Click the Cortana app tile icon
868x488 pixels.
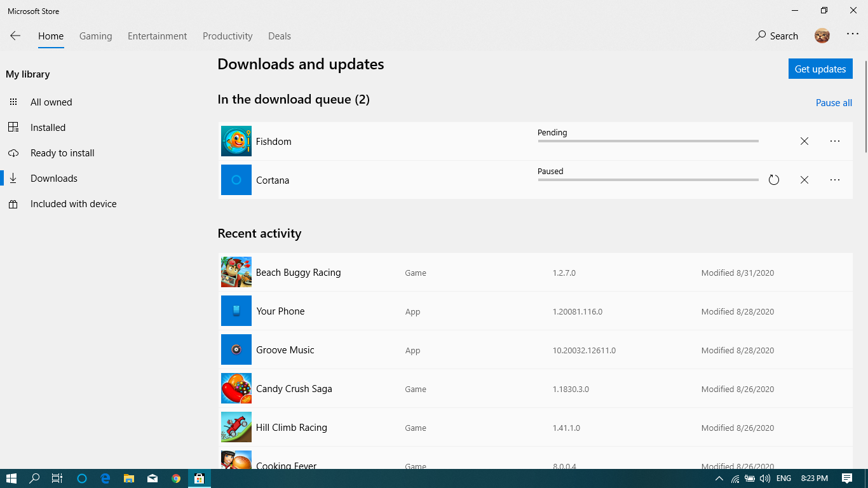click(236, 180)
